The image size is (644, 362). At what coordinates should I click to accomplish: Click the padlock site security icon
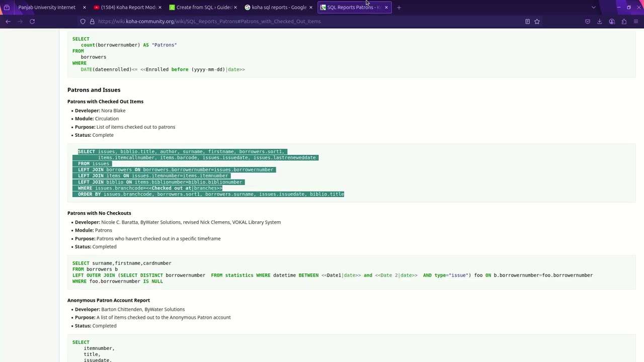tap(92, 22)
